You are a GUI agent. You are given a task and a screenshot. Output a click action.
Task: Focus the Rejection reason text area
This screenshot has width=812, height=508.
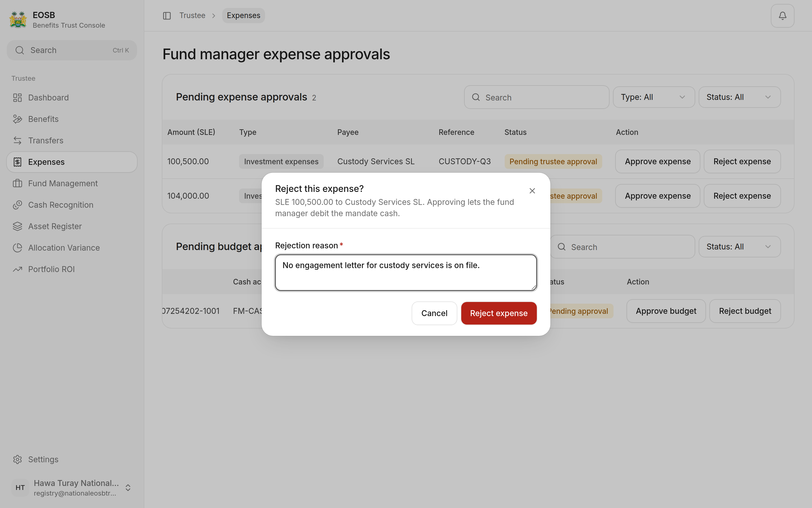[x=406, y=272]
